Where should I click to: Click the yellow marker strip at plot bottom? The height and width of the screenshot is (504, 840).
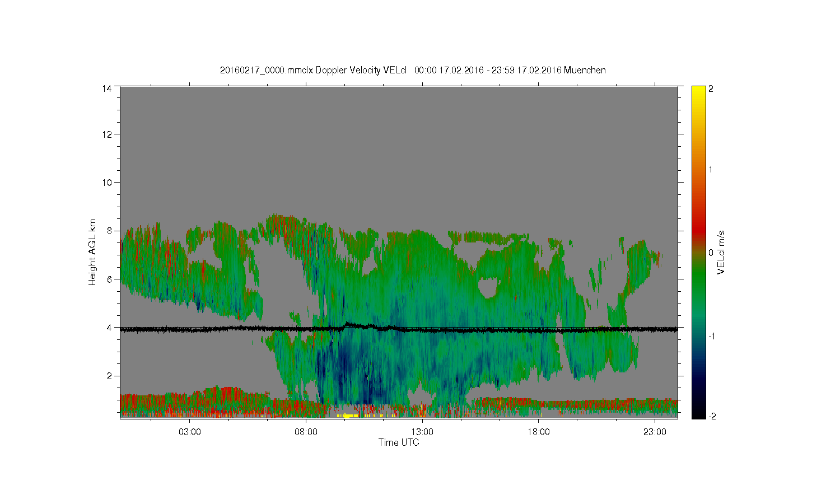point(348,416)
